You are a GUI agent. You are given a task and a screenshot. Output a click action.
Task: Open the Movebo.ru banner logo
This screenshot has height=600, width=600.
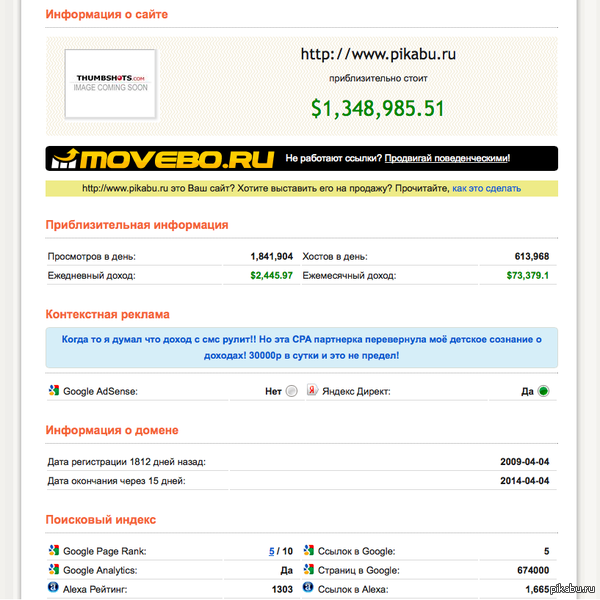(x=163, y=158)
